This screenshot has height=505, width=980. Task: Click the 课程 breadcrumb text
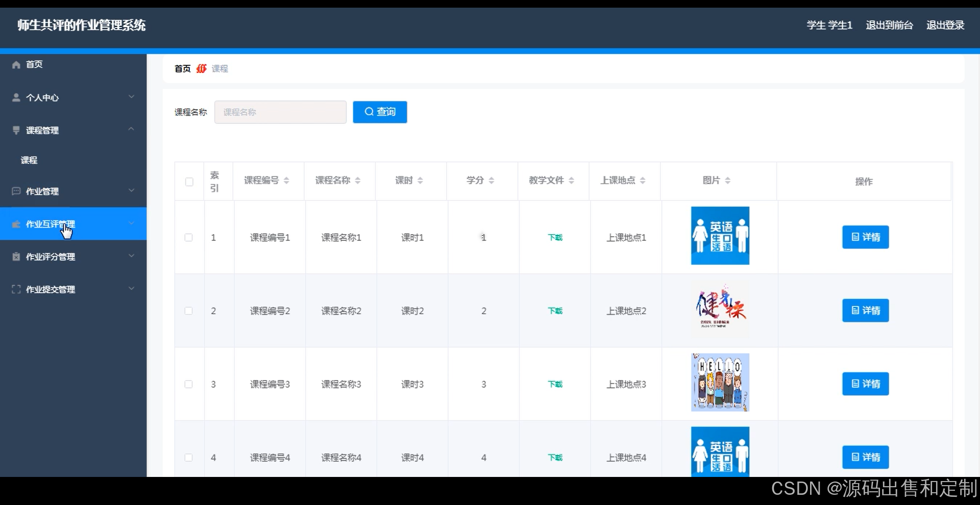point(220,68)
